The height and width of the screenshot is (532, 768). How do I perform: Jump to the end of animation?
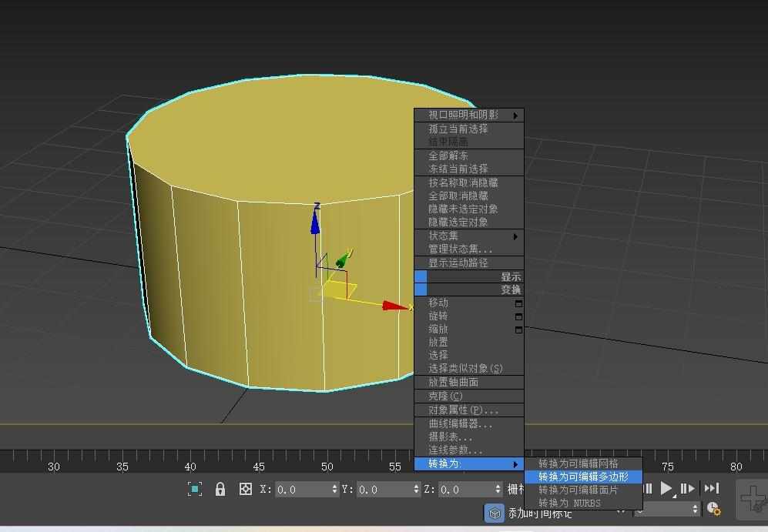(712, 488)
